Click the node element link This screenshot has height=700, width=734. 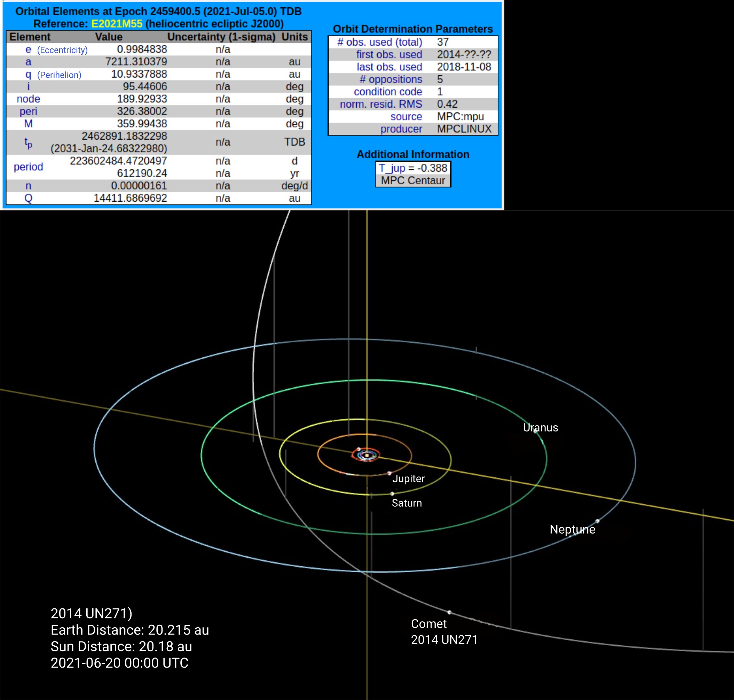[x=28, y=99]
